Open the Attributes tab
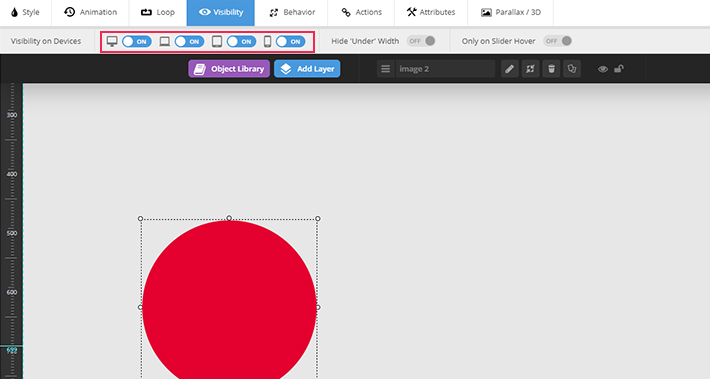This screenshot has height=379, width=710. (x=431, y=13)
